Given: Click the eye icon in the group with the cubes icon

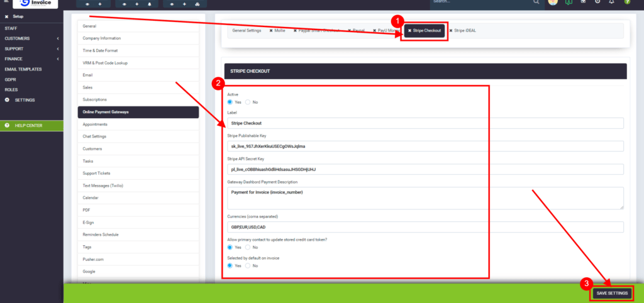Looking at the screenshot, I should (172, 4).
